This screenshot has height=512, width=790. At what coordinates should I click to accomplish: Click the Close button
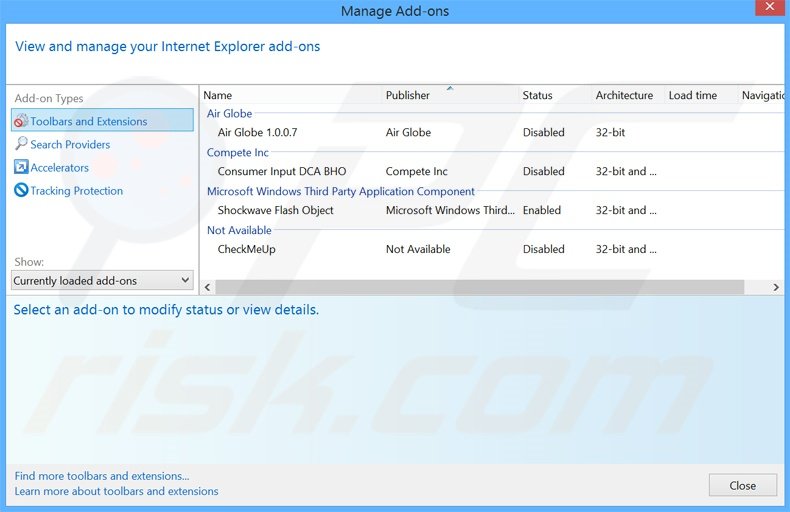click(743, 485)
